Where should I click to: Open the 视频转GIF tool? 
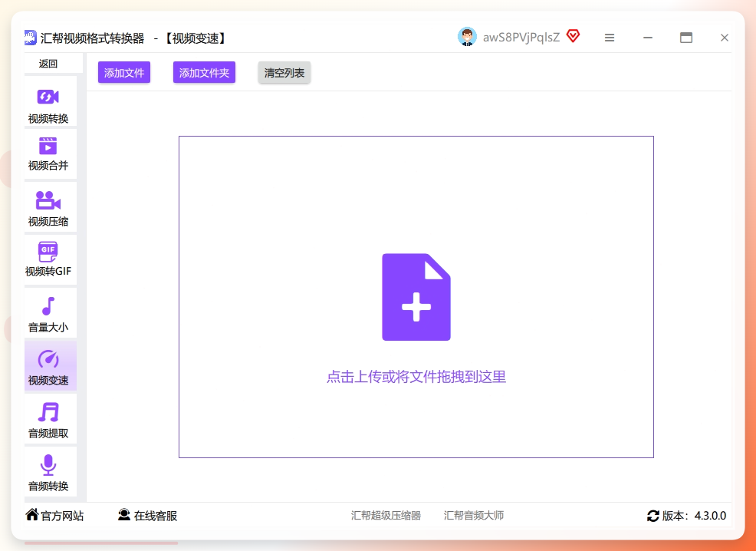pos(50,260)
